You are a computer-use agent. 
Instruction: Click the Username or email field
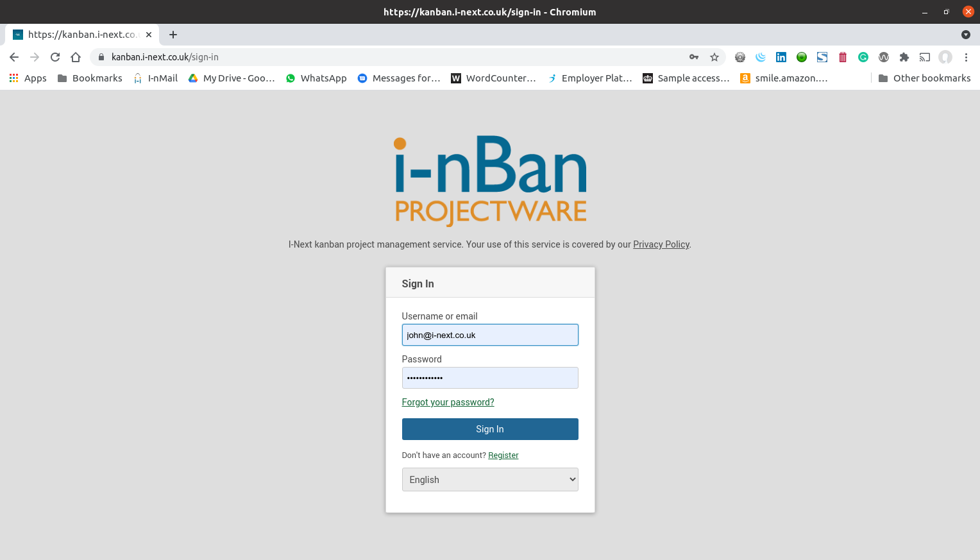tap(490, 335)
